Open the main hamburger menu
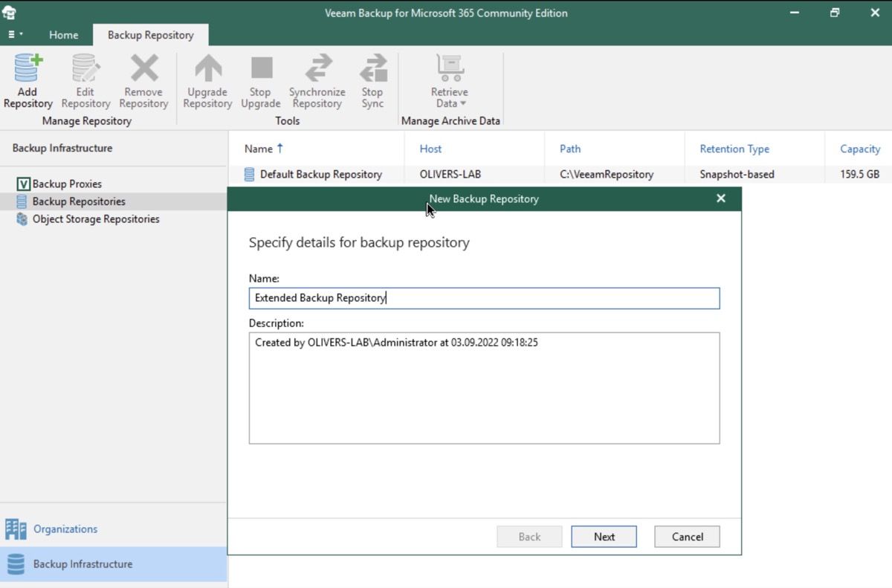This screenshot has height=588, width=892. 15,35
